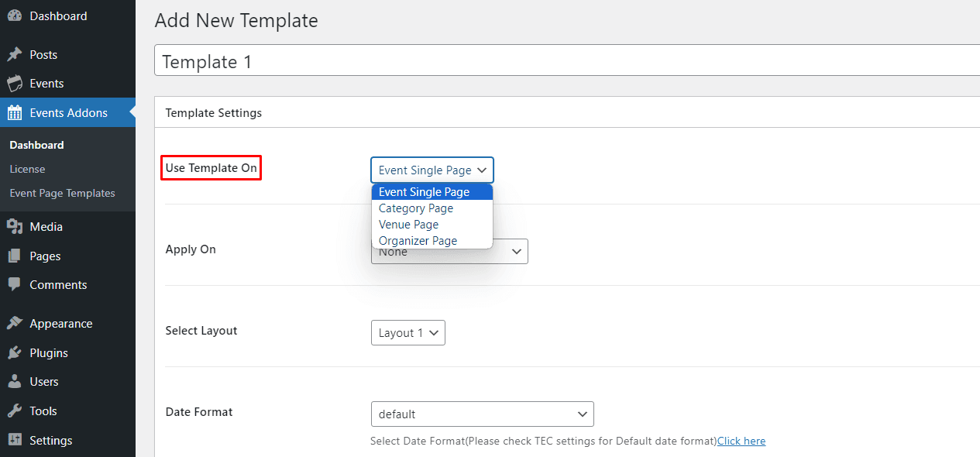Click the Dashboard gauge icon in sidebar

14,16
